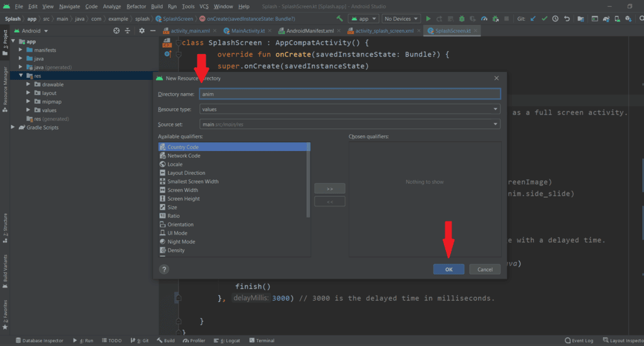Click the help question mark icon
644x346 pixels.
164,269
